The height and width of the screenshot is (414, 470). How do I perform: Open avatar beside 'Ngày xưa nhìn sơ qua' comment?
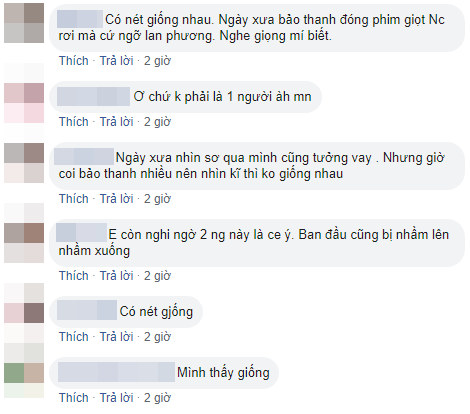click(24, 163)
